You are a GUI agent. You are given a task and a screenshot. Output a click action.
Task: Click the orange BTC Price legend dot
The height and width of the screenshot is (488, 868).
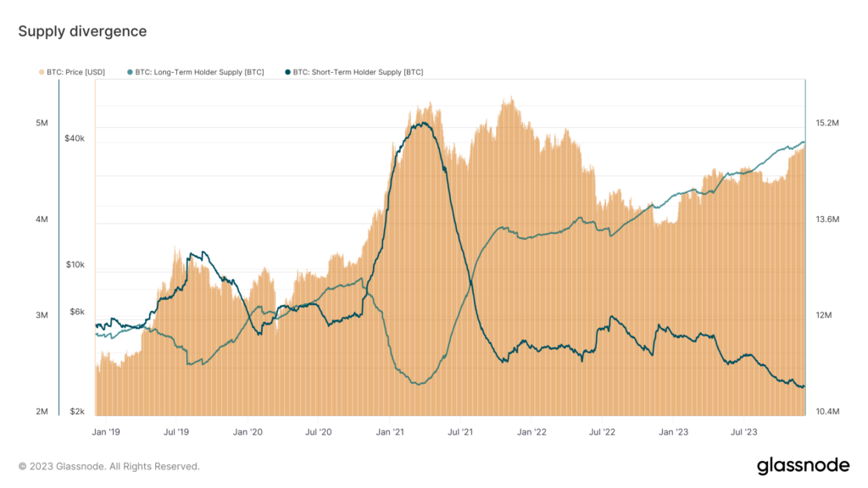[x=42, y=72]
